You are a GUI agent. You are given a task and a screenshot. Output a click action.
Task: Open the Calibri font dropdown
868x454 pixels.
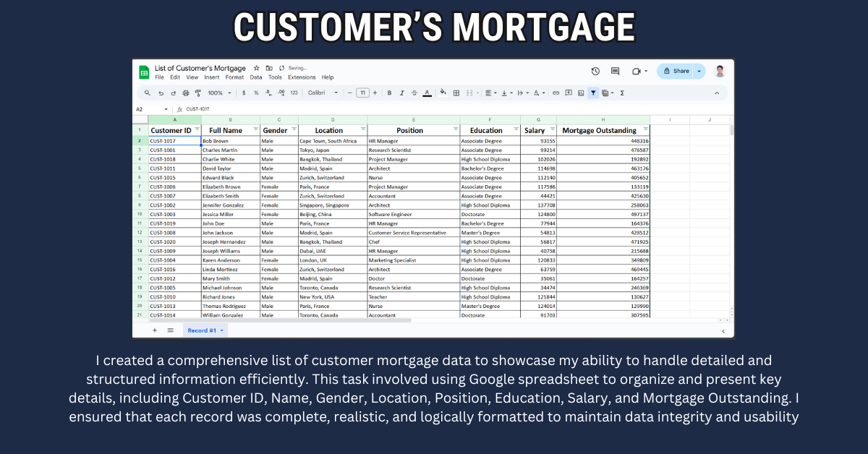(323, 93)
